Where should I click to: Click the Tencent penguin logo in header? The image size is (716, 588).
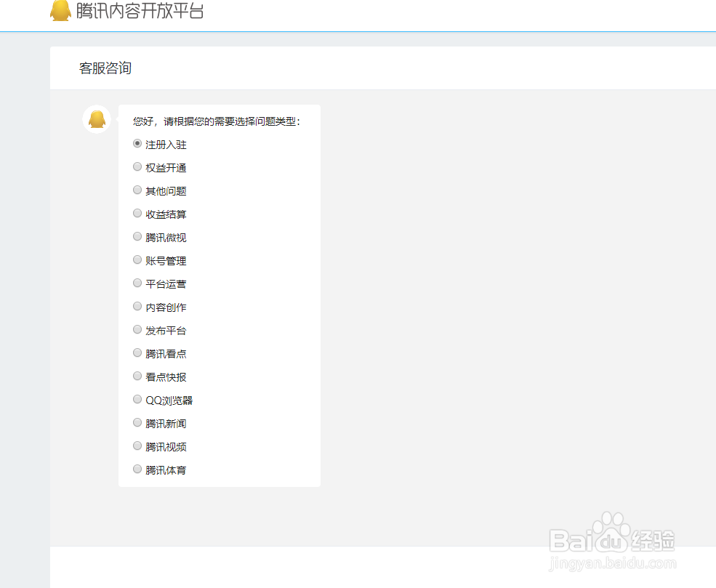(x=60, y=10)
